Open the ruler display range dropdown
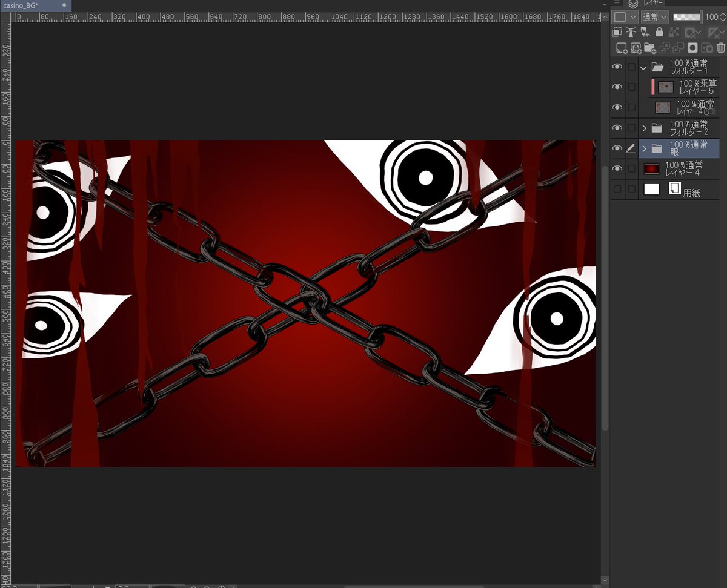Image resolution: width=727 pixels, height=588 pixels. coord(722,32)
